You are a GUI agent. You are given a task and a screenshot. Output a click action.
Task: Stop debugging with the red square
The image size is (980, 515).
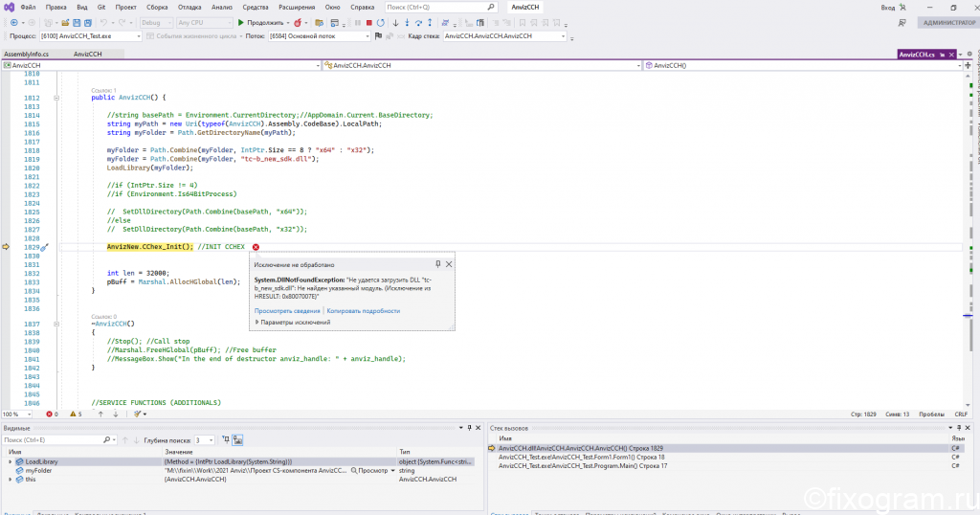[368, 23]
